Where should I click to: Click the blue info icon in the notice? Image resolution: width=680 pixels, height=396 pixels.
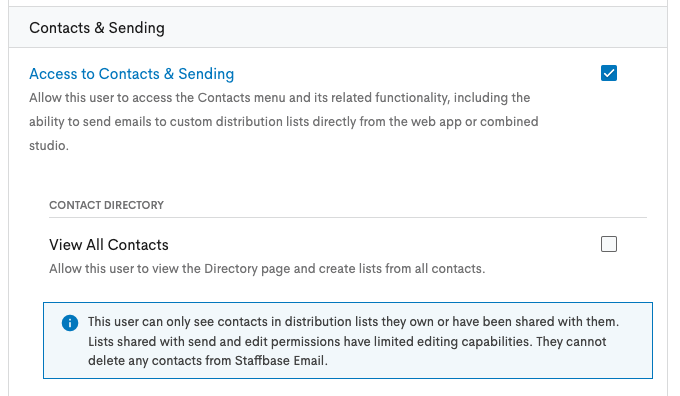click(70, 323)
